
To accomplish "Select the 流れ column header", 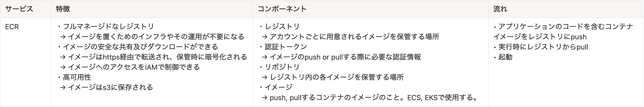I will [x=500, y=9].
